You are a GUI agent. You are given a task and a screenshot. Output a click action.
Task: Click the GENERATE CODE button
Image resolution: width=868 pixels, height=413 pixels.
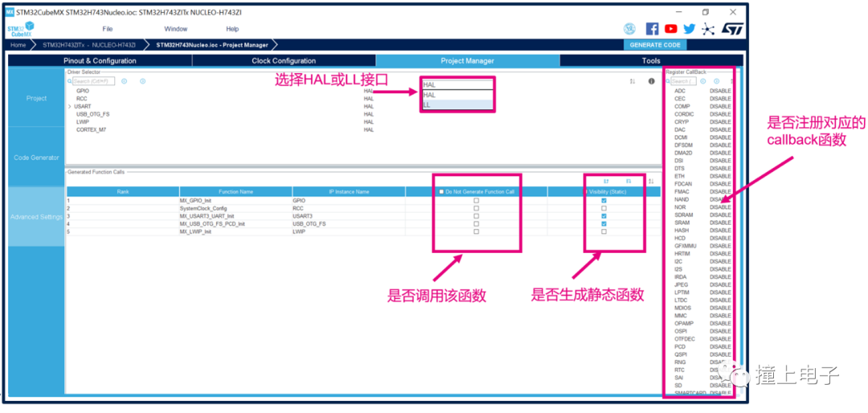coord(655,45)
